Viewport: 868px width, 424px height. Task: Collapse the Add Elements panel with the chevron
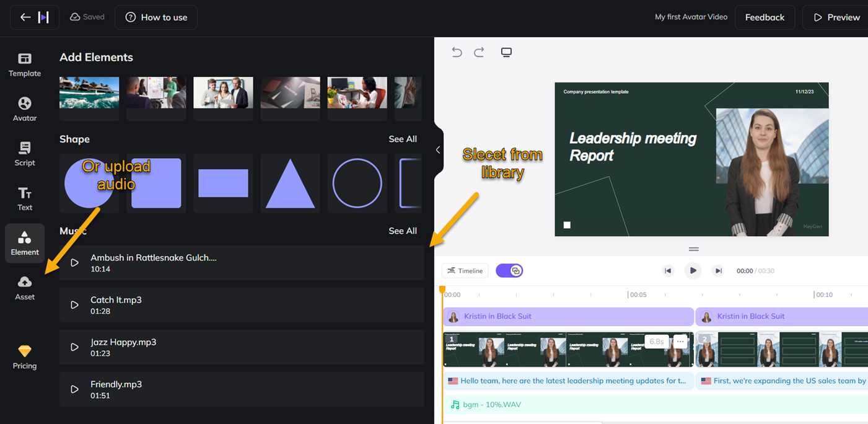[438, 150]
